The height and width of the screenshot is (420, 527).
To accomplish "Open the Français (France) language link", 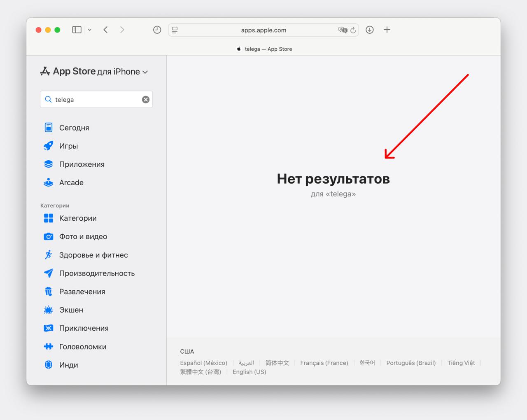I will [x=324, y=363].
